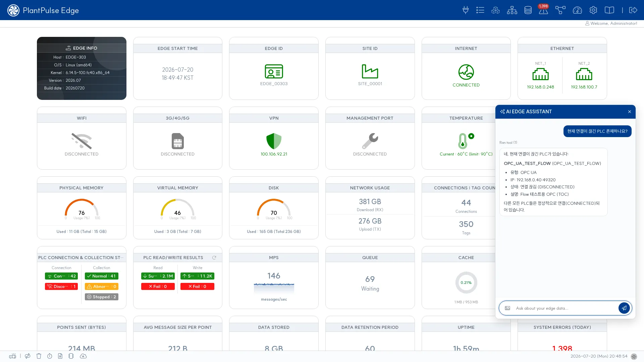Image resolution: width=644 pixels, height=362 pixels.
Task: Open the manual book icon
Action: pos(609,10)
